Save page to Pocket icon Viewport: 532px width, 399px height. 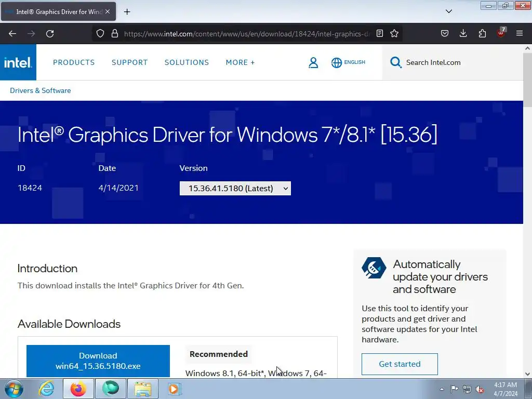point(445,33)
